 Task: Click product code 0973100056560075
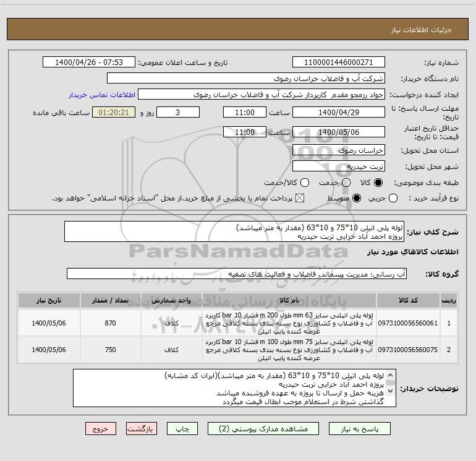point(408,350)
